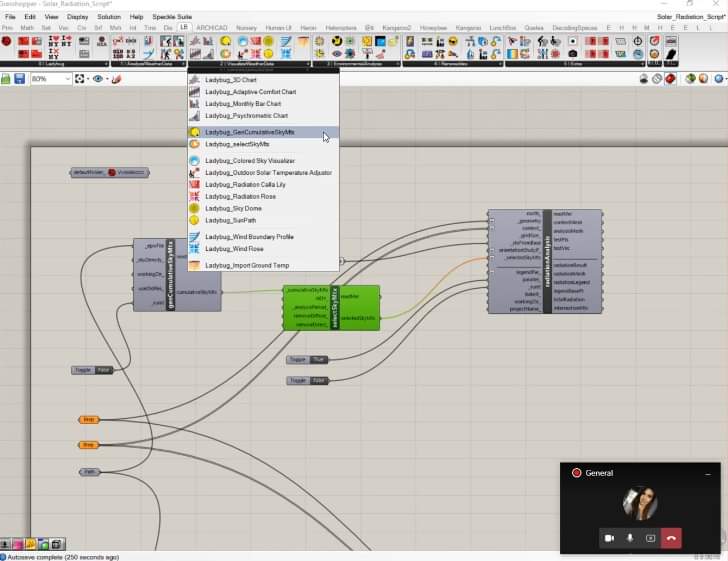Click the Ladybug_Radiation Rose entry icon
Image resolution: width=728 pixels, height=561 pixels.
(x=194, y=196)
